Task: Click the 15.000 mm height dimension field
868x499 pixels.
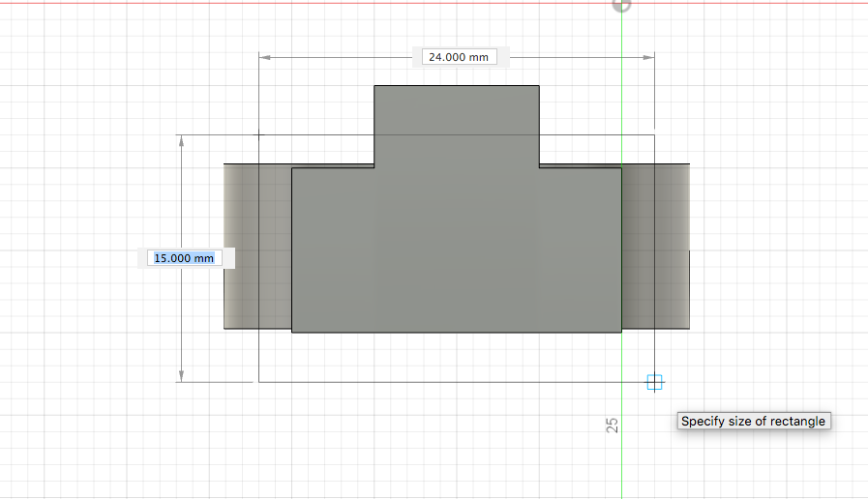Action: [x=184, y=258]
